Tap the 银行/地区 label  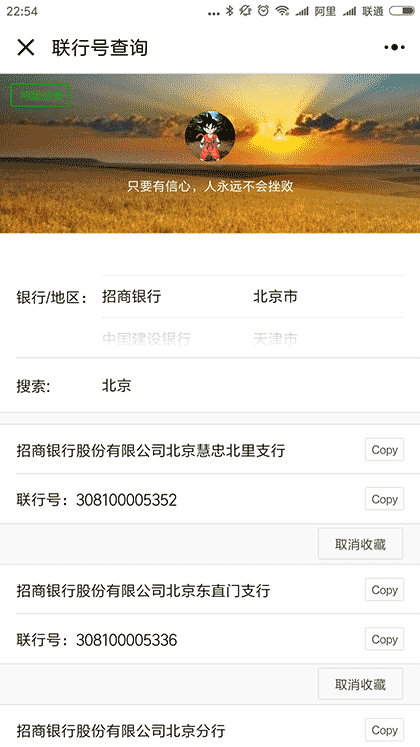(x=51, y=297)
